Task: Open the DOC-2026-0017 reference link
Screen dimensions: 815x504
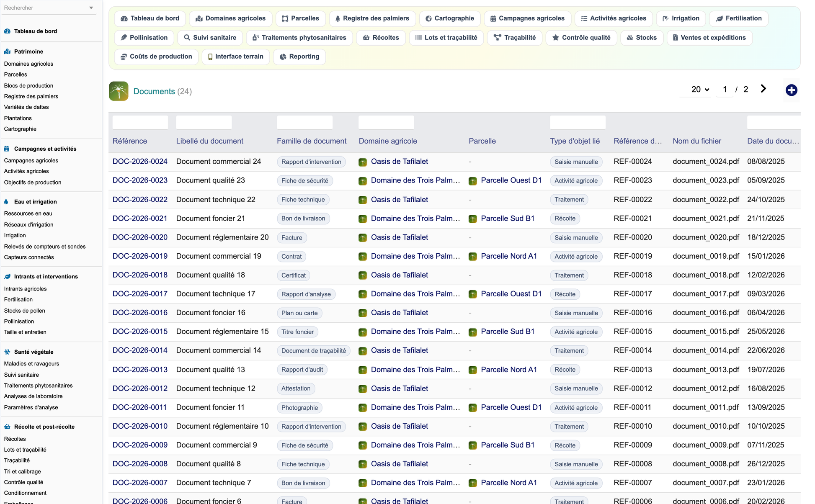Action: pyautogui.click(x=140, y=294)
